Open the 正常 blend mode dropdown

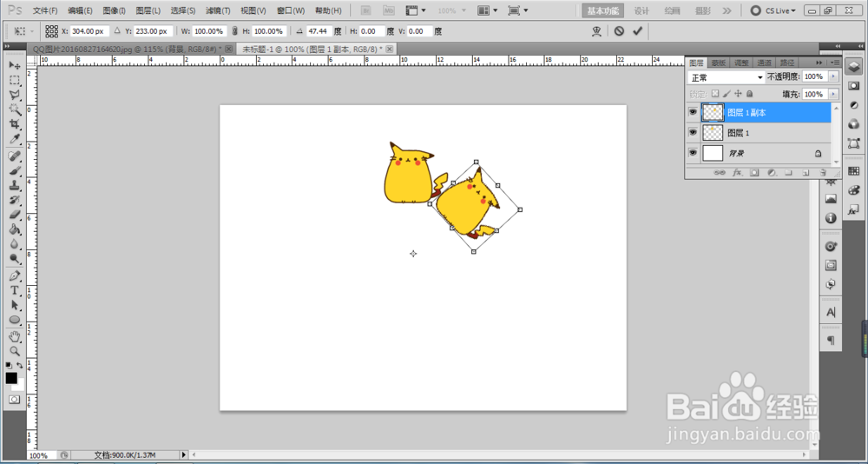coord(727,77)
